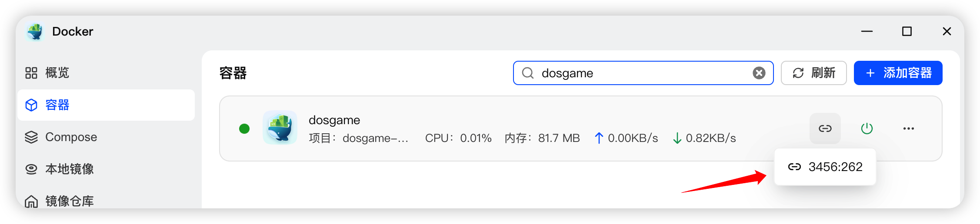Open the 概览 overview page
The image size is (980, 224).
point(57,73)
